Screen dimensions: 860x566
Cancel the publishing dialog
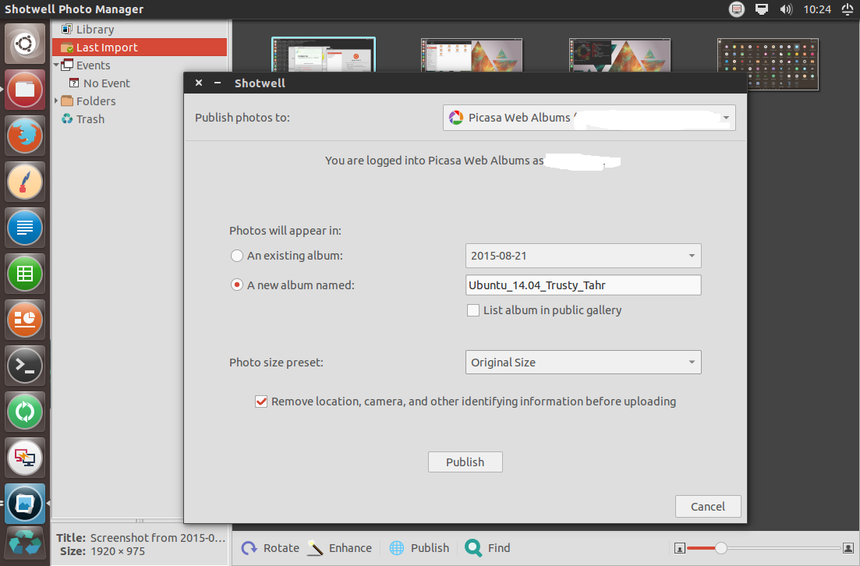point(707,506)
